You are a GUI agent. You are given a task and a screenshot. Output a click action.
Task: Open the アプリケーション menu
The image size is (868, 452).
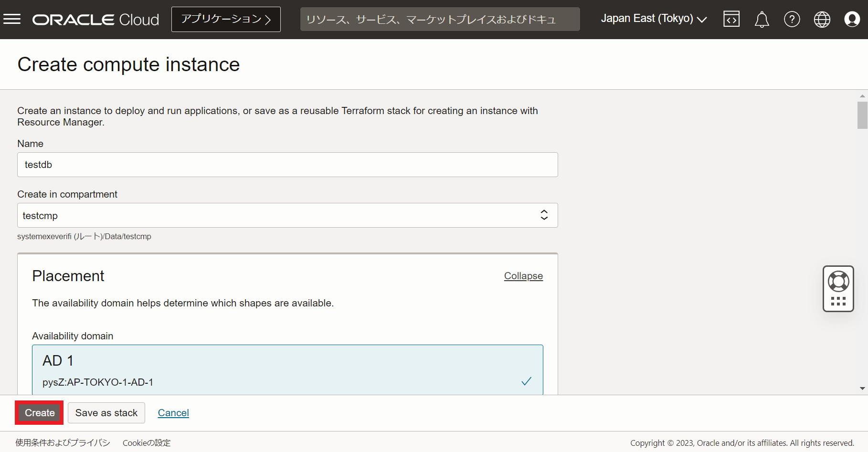click(x=226, y=19)
